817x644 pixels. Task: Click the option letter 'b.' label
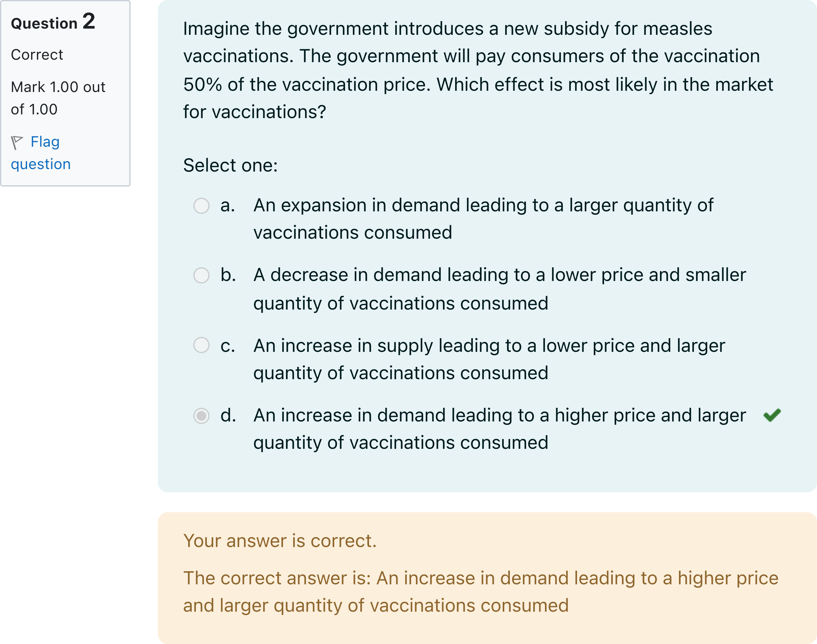pyautogui.click(x=228, y=274)
